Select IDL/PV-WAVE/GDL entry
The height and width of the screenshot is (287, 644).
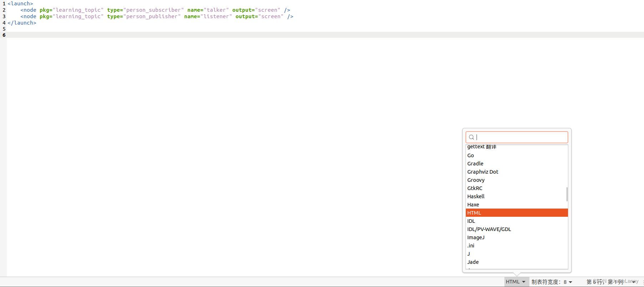pos(517,229)
